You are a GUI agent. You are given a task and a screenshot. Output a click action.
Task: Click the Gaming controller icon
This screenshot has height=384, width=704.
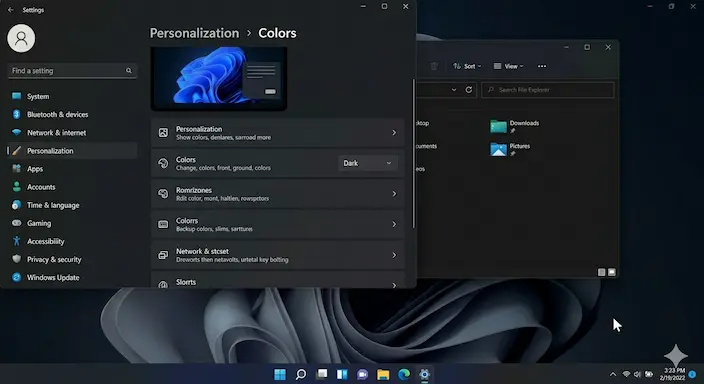click(17, 223)
